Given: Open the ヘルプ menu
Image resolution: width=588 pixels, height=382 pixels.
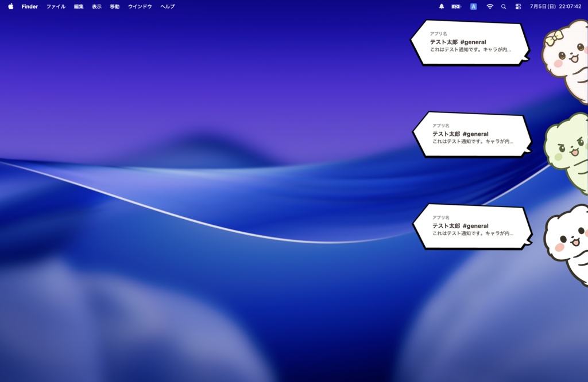Looking at the screenshot, I should (167, 6).
